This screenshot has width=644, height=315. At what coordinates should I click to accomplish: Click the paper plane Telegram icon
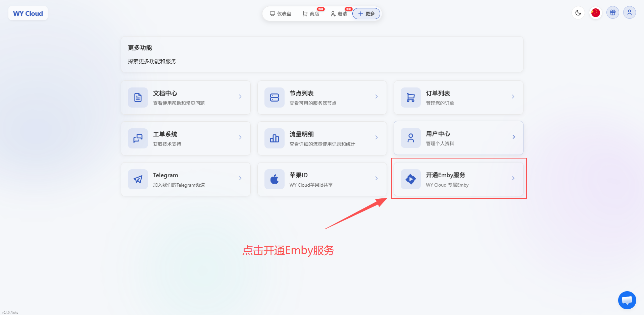pyautogui.click(x=138, y=179)
